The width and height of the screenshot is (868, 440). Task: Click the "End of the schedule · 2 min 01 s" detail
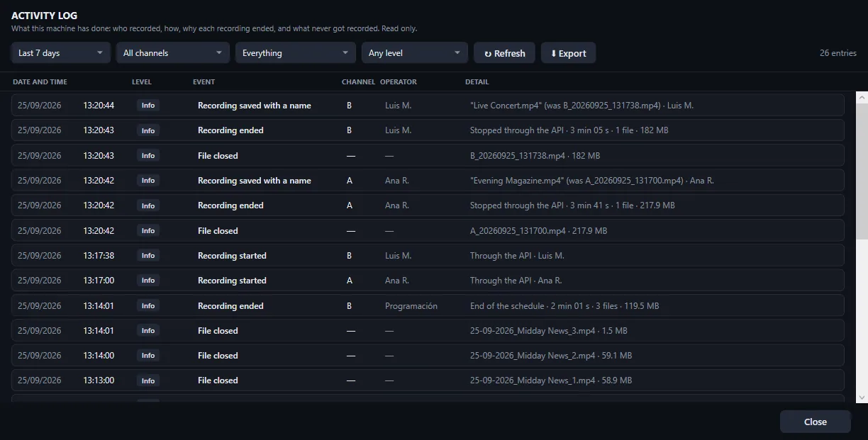(x=564, y=306)
